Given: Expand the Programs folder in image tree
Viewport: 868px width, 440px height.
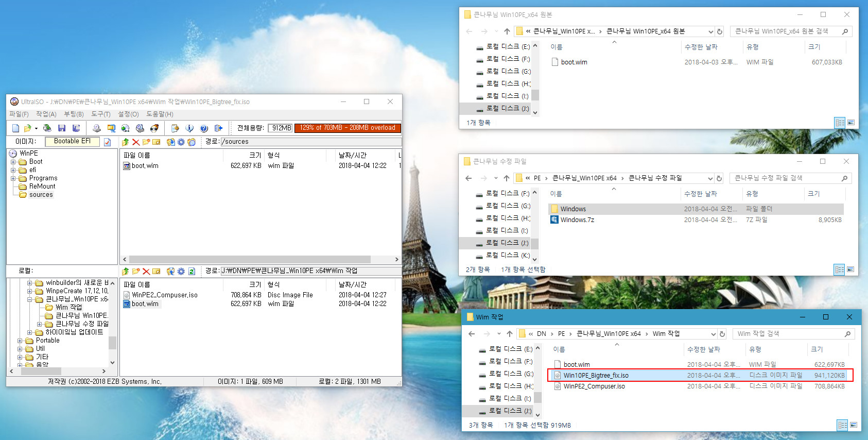Looking at the screenshot, I should (x=13, y=178).
